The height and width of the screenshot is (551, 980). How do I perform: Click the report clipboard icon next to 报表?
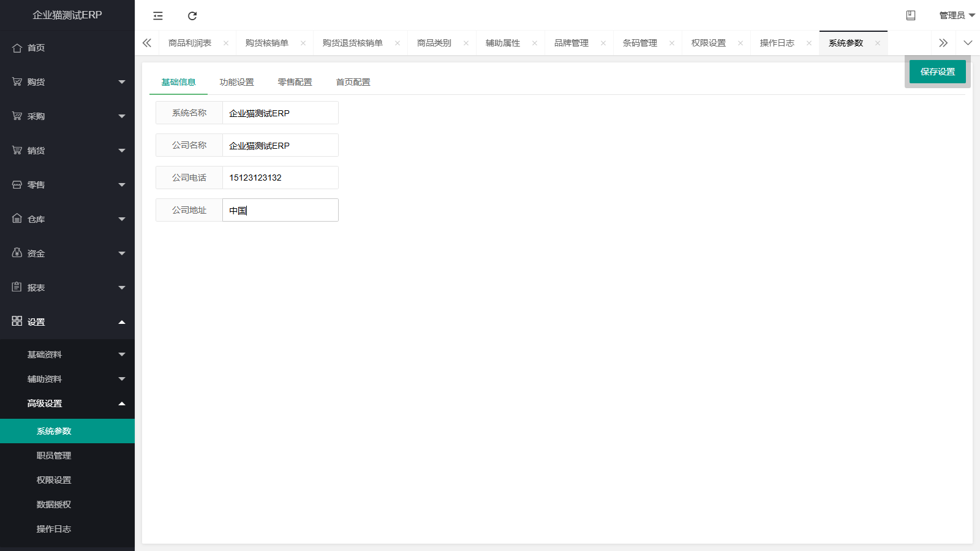point(17,287)
